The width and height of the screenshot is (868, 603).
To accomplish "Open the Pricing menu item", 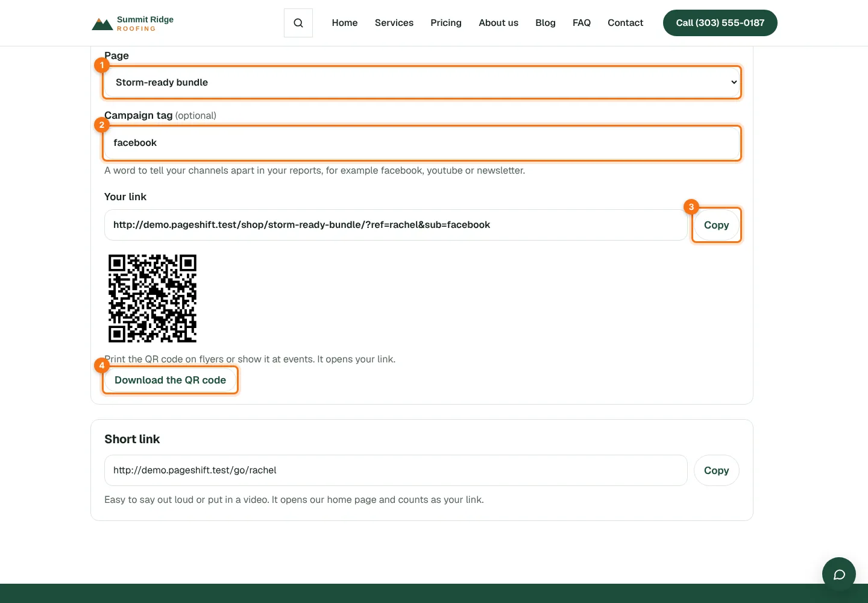I will click(x=446, y=23).
